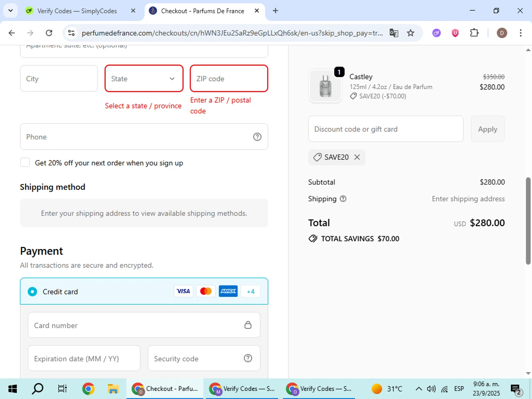Viewport: 532px width, 399px height.
Task: Click the Security code field
Action: (204, 358)
